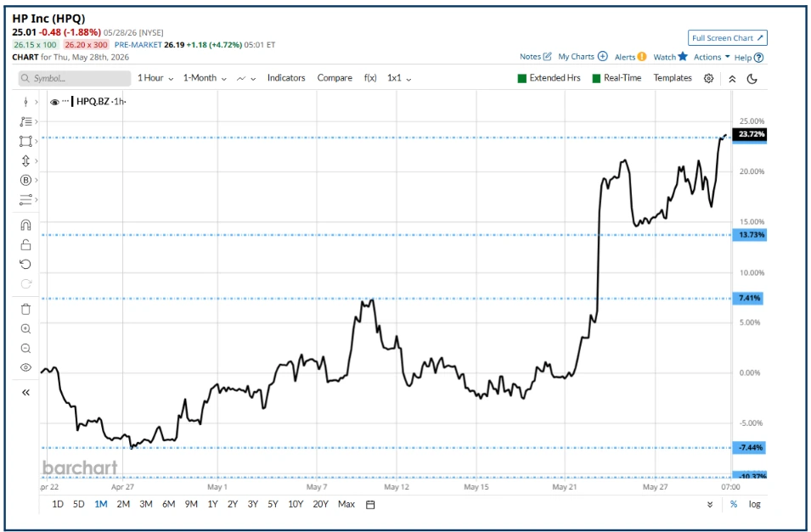Image resolution: width=811 pixels, height=532 pixels.
Task: Open the Actions dropdown menu
Action: (x=712, y=57)
